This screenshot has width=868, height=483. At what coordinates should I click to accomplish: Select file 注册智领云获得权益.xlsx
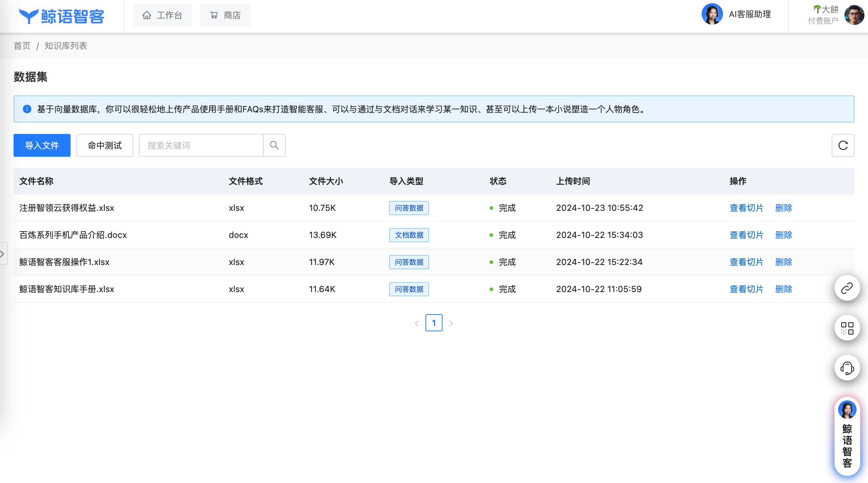click(67, 208)
